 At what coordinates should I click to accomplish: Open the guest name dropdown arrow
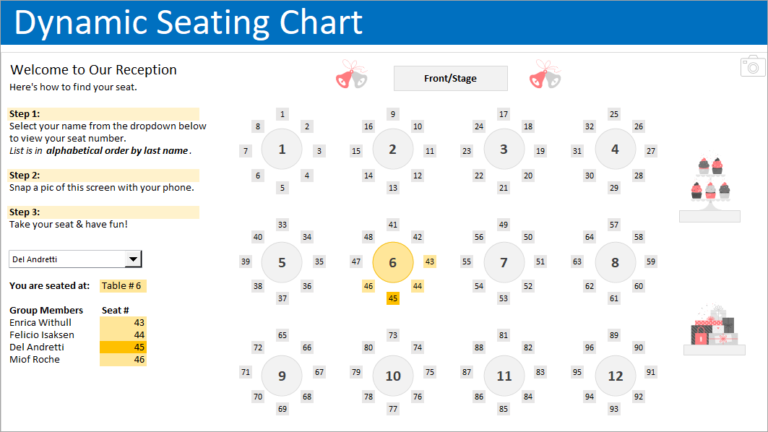[x=134, y=259]
